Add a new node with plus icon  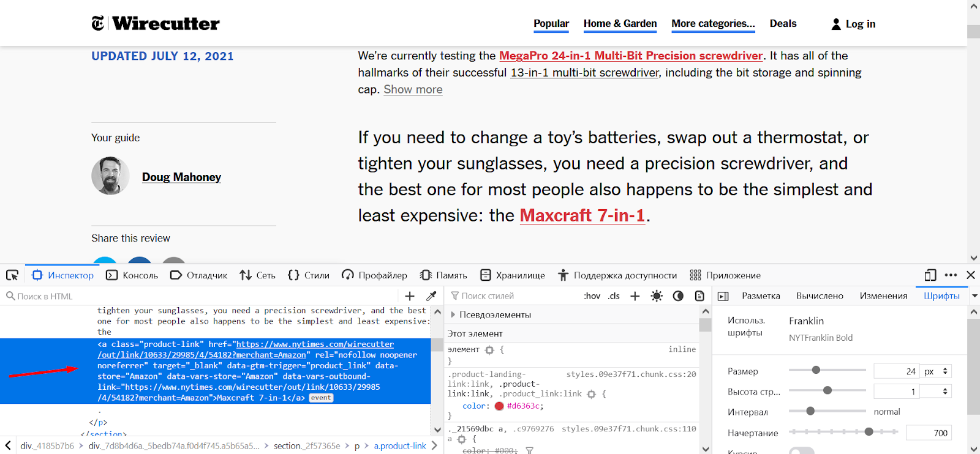click(410, 296)
